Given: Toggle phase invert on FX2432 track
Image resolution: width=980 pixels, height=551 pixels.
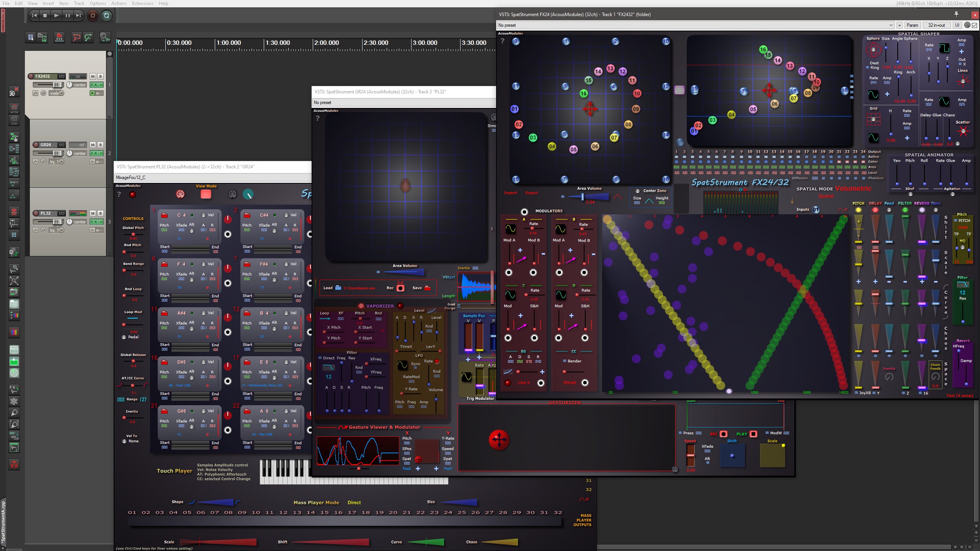Looking at the screenshot, I should (44, 93).
